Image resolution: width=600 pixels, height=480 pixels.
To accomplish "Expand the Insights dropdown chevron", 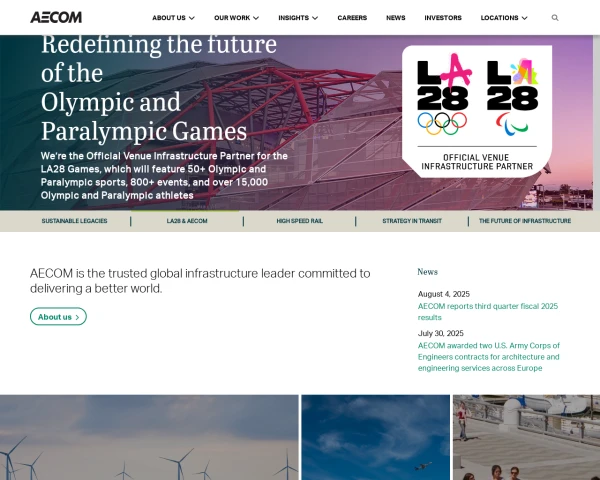I will pyautogui.click(x=315, y=18).
